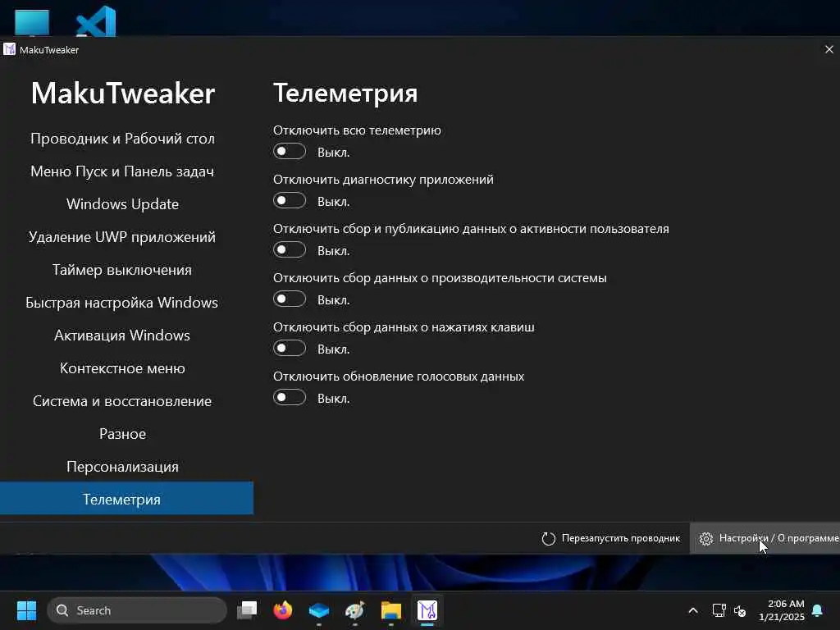840x630 pixels.
Task: Switch on 'Отключить сбор данных о производительности системы'
Action: tap(290, 299)
